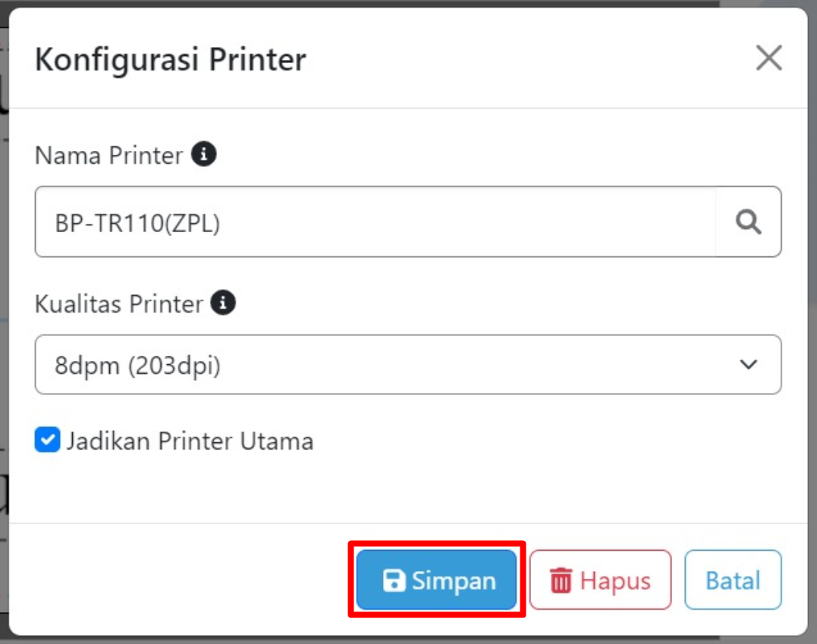
Task: Focus the Nama Printer input field
Action: coord(376,222)
